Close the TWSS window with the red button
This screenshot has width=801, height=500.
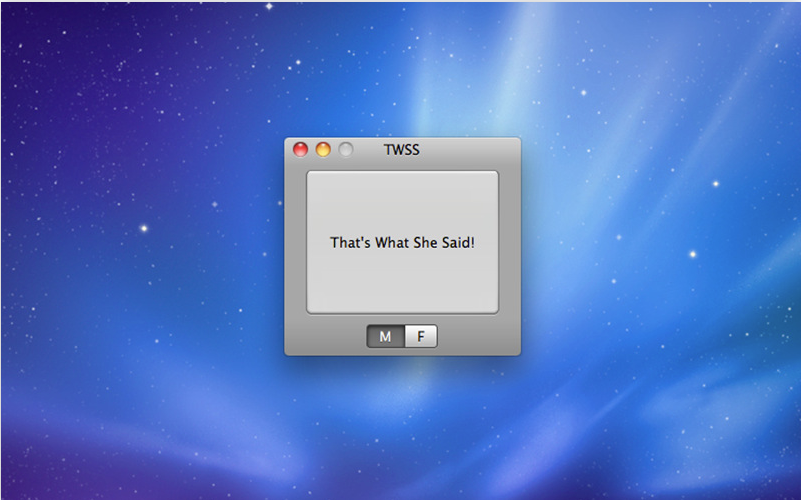[x=300, y=150]
